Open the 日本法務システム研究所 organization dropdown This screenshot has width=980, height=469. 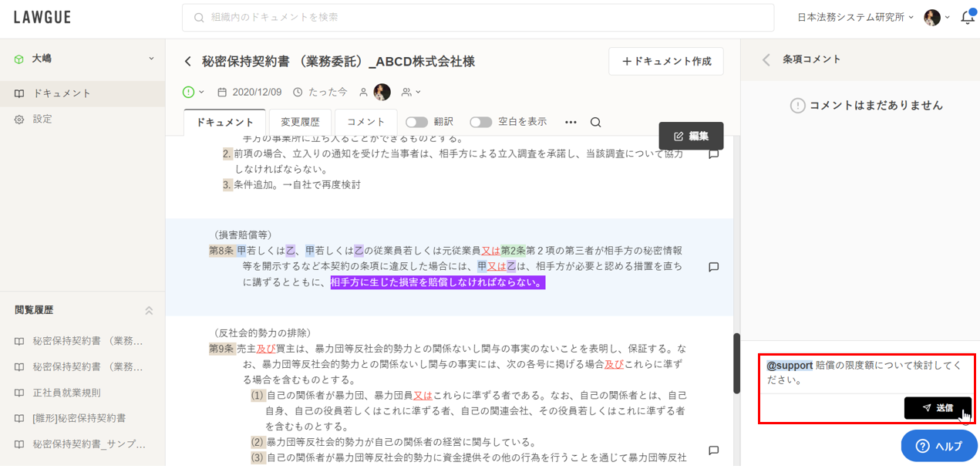coord(855,17)
